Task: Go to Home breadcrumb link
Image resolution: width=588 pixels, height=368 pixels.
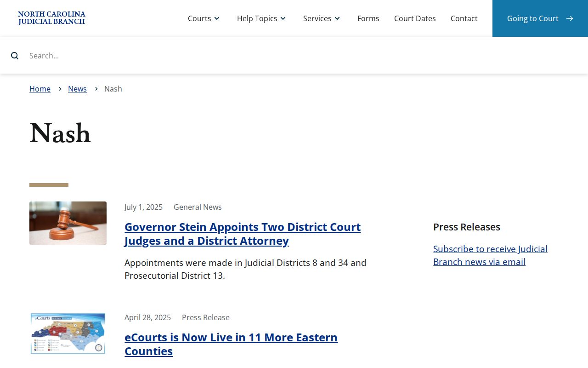Action: (40, 89)
